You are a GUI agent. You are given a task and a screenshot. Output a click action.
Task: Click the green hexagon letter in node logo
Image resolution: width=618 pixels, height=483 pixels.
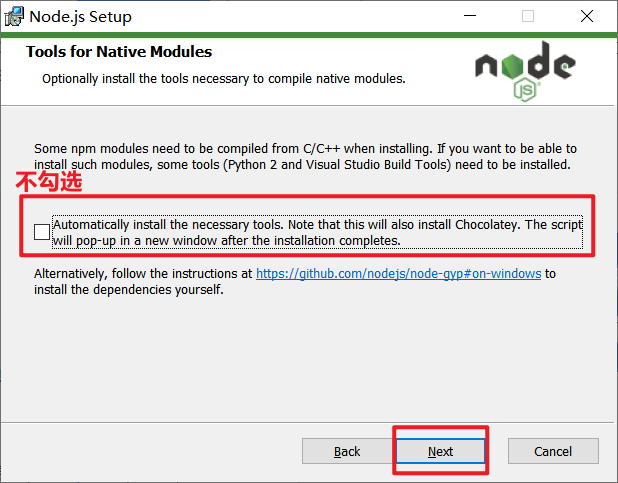pyautogui.click(x=512, y=65)
